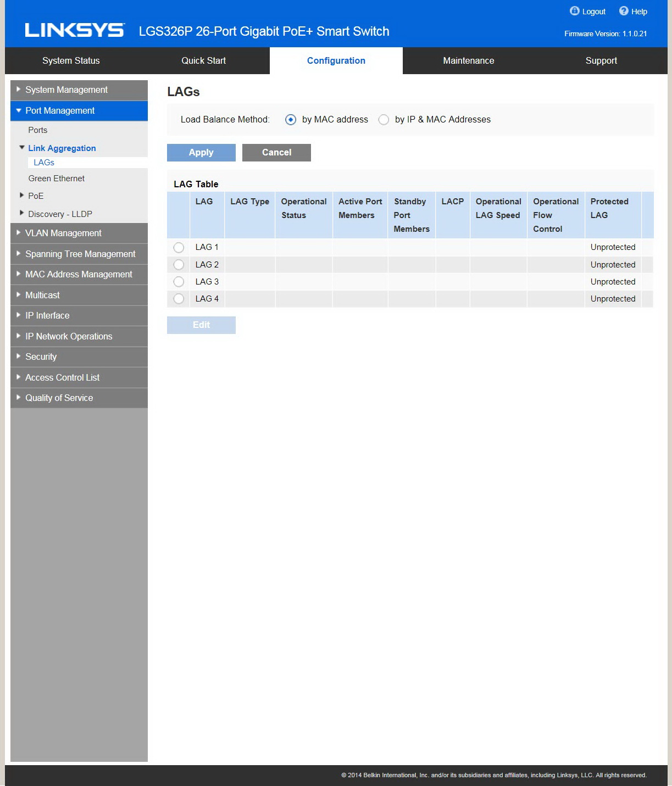Image resolution: width=672 pixels, height=786 pixels.
Task: Click the LAG 4 name cell
Action: (x=207, y=299)
